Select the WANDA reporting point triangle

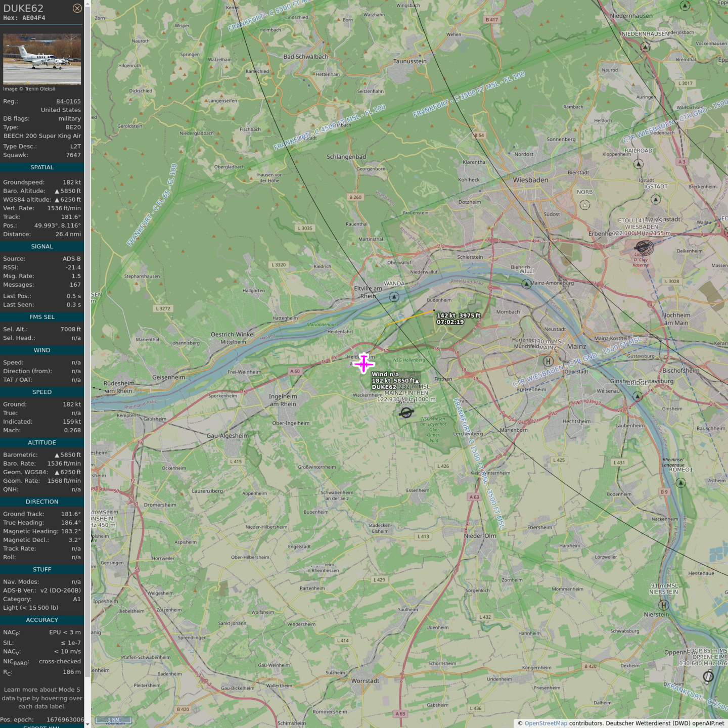tap(394, 297)
